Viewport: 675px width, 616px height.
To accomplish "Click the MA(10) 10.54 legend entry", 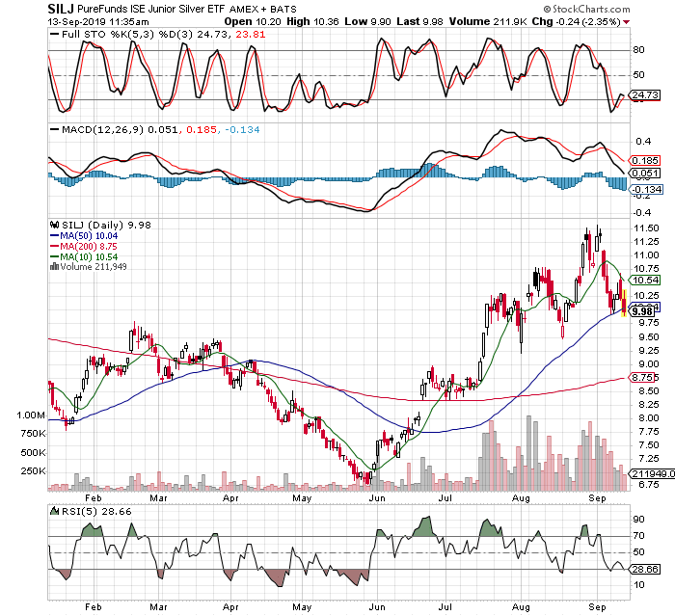I will pos(84,257).
